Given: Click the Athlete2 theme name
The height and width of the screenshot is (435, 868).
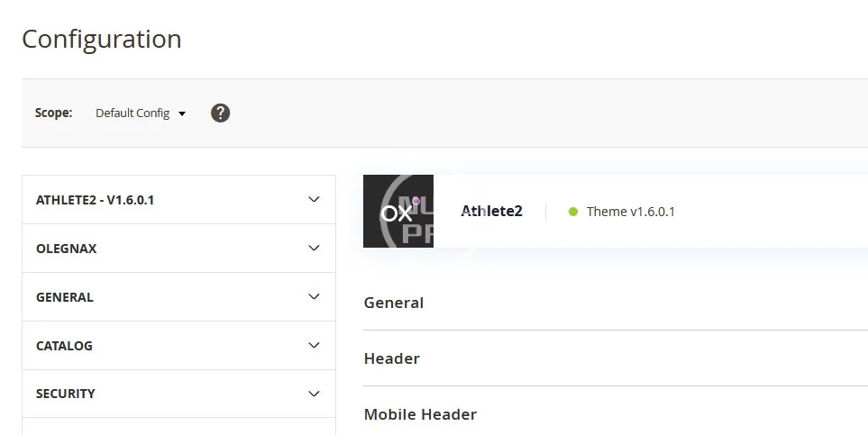Looking at the screenshot, I should tap(491, 212).
